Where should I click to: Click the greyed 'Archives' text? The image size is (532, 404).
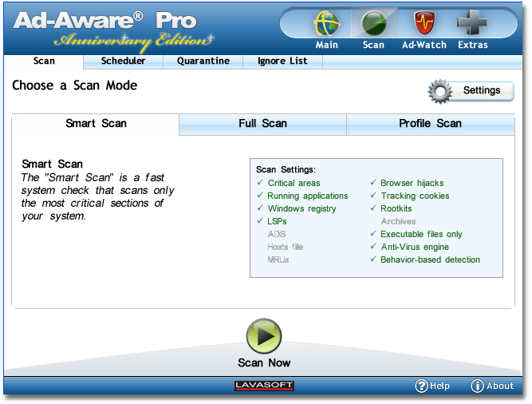398,222
